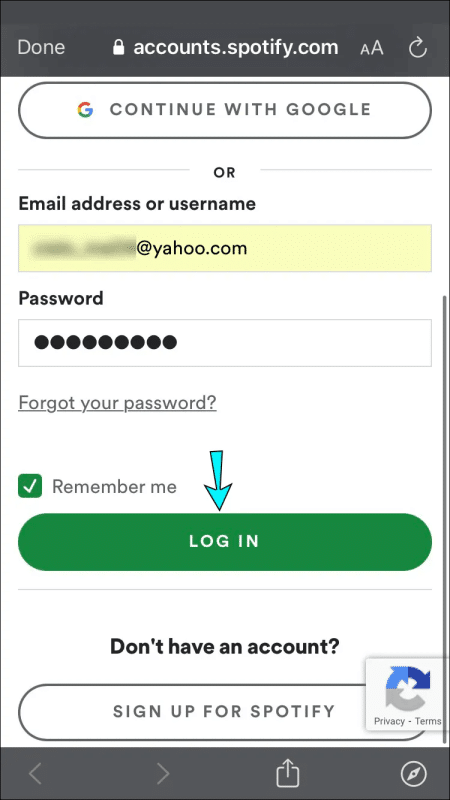Tap the accounts.spotify.com address text
Screen dimensions: 450x800
pos(236,47)
